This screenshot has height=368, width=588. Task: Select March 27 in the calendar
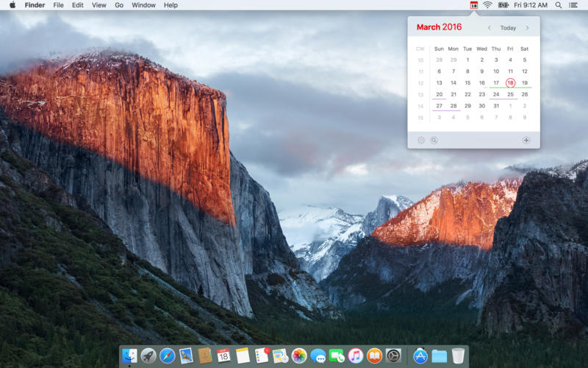tap(439, 106)
